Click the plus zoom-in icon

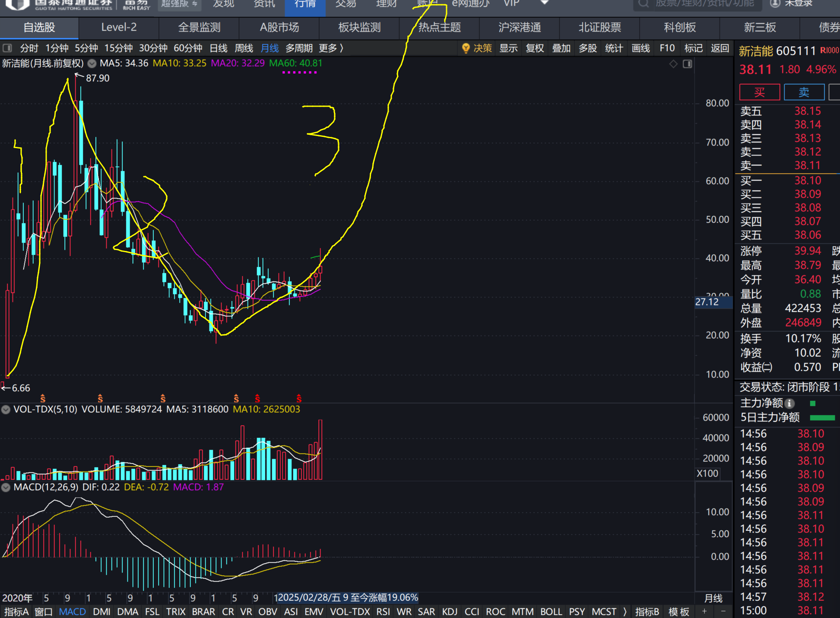point(704,611)
